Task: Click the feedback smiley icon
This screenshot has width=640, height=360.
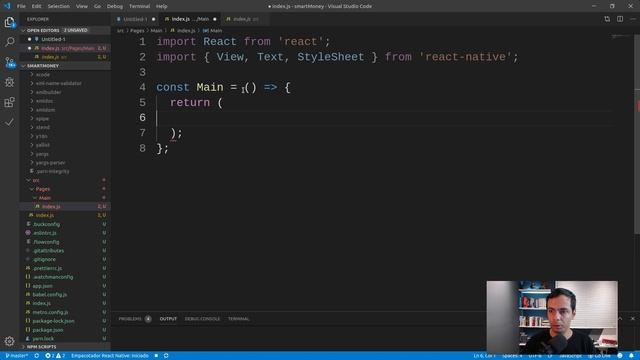Action: click(620, 356)
